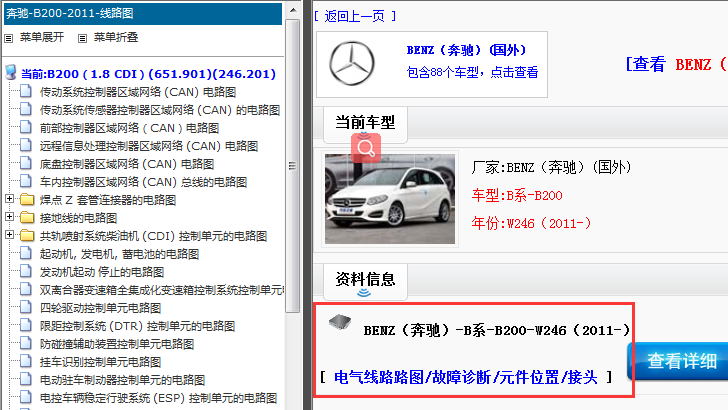Click the white B200 car thumbnail
Screen dimensions: 728x410
pos(390,199)
